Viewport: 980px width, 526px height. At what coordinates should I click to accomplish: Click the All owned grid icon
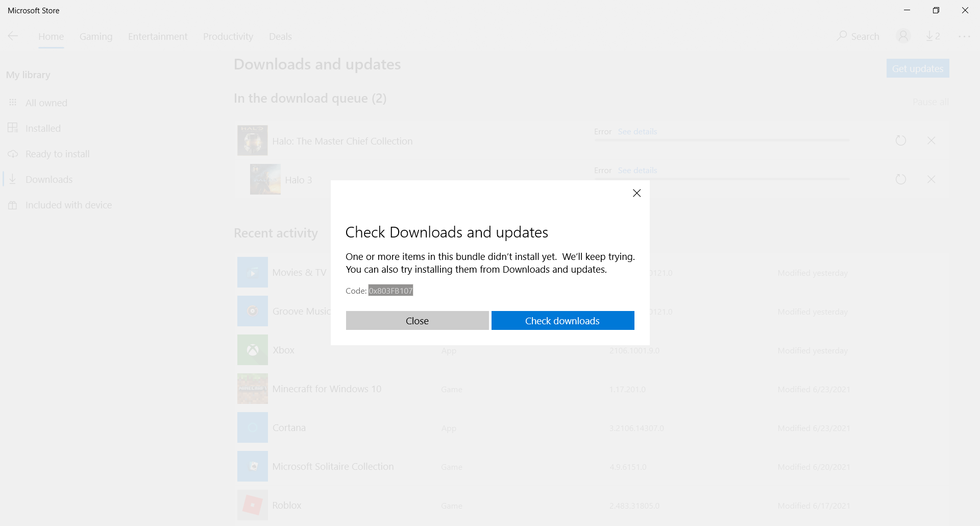(13, 102)
